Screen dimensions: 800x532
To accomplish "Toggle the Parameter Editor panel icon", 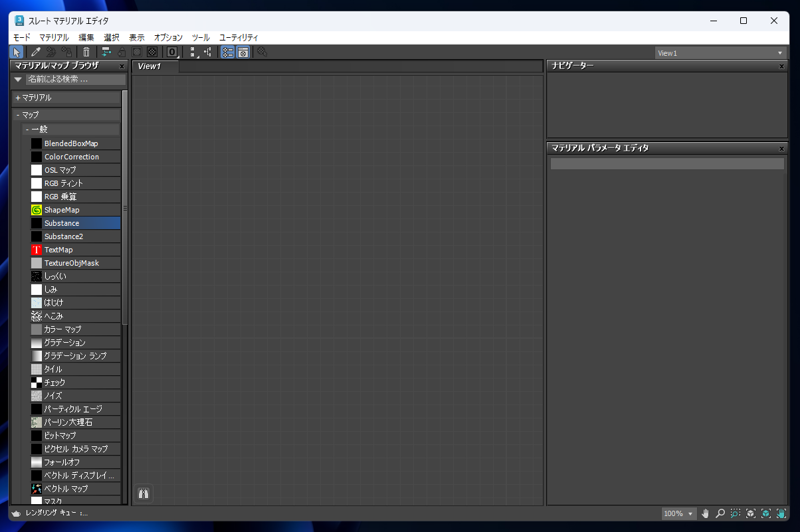I will point(243,52).
